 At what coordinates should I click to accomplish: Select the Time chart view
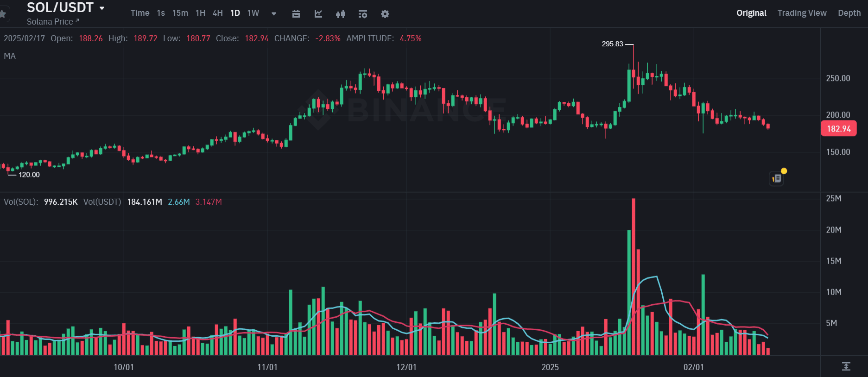[x=140, y=13]
